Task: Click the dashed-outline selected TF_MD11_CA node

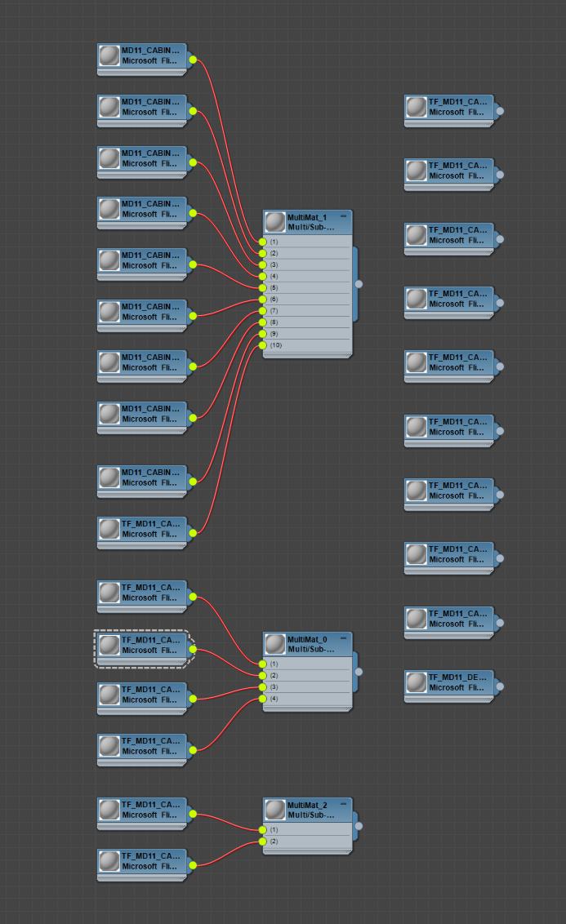Action: (149, 646)
